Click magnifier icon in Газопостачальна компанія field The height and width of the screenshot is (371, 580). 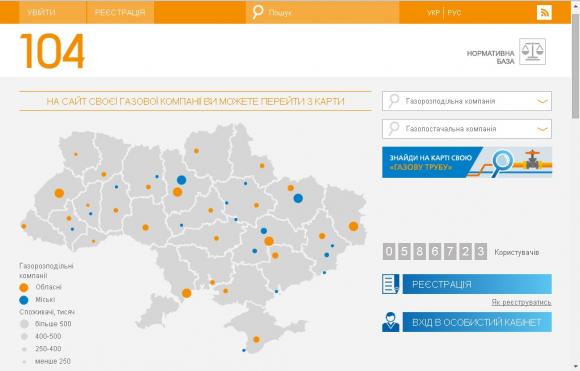(394, 128)
